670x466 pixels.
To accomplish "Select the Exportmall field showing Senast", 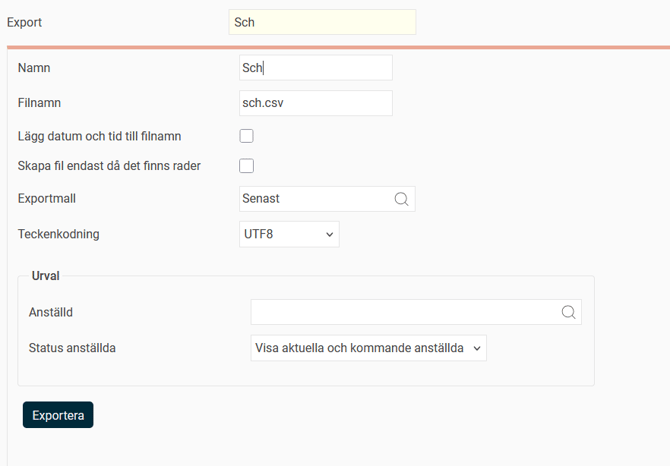I will click(x=315, y=199).
